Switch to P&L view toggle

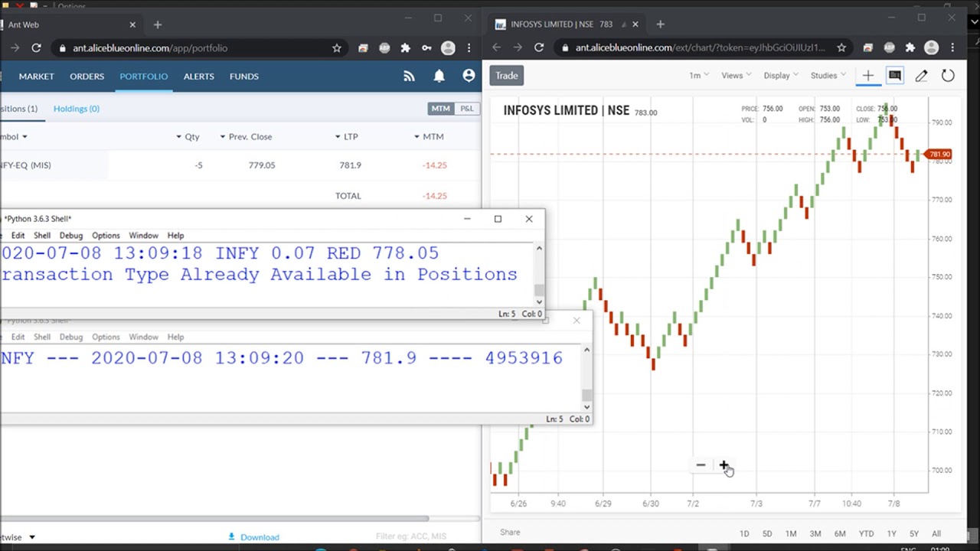pos(466,109)
